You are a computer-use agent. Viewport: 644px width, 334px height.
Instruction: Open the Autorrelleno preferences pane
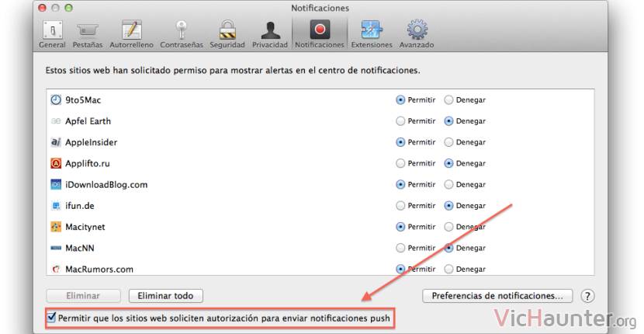(131, 34)
